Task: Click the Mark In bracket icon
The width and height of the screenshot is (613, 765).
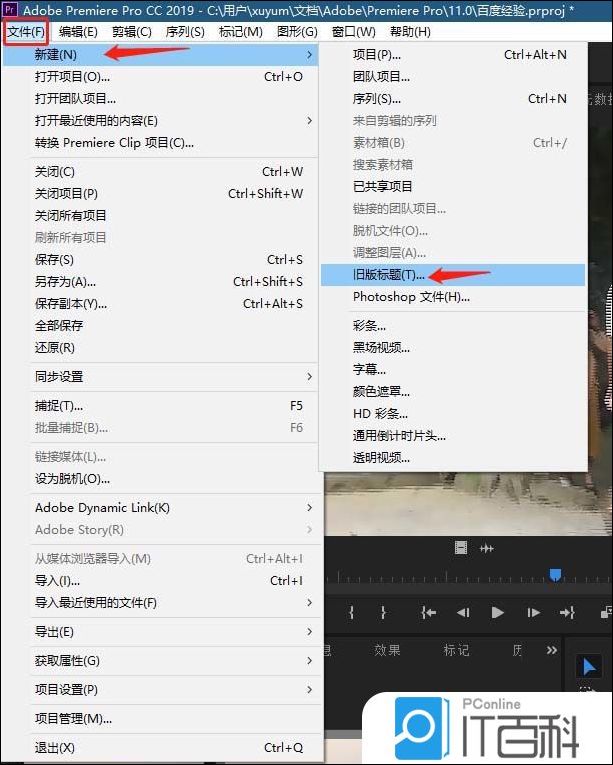Action: tap(351, 612)
